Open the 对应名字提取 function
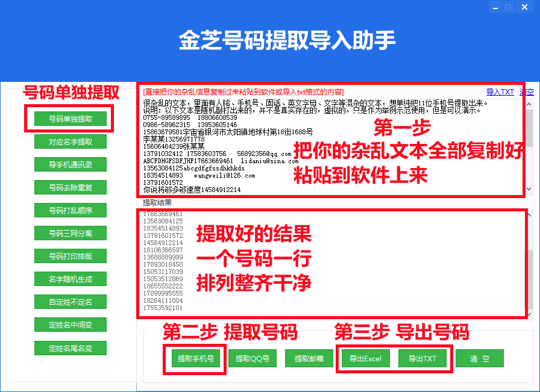This screenshot has width=540, height=392. [71, 142]
